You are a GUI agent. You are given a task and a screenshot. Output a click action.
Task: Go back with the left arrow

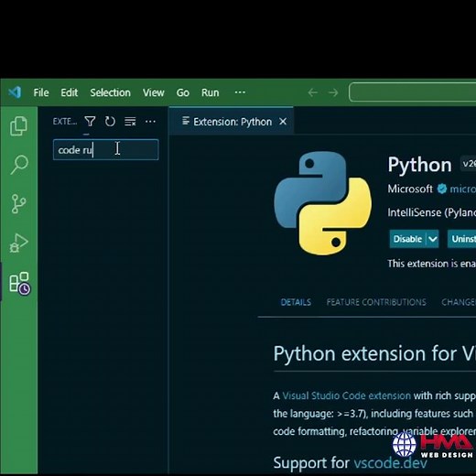point(313,92)
